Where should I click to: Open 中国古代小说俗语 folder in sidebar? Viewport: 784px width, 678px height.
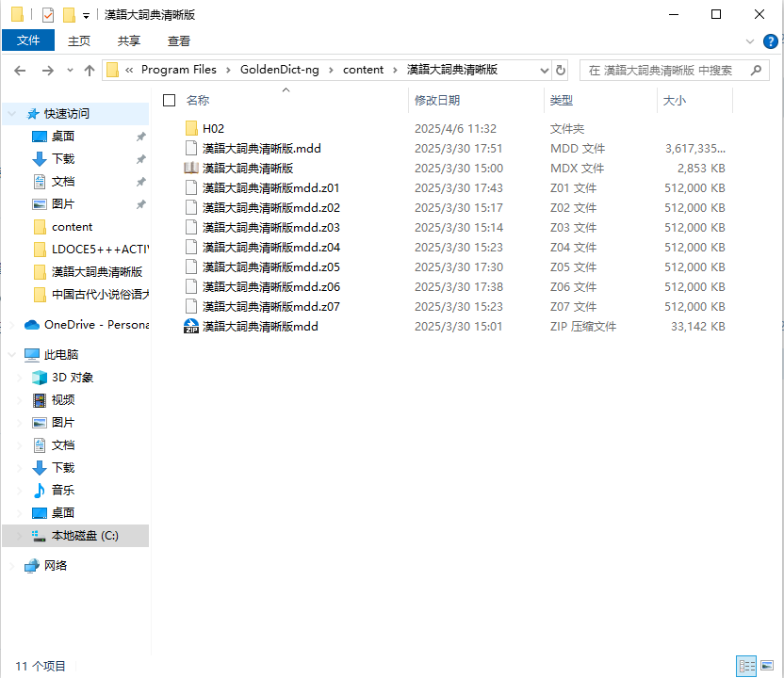100,295
